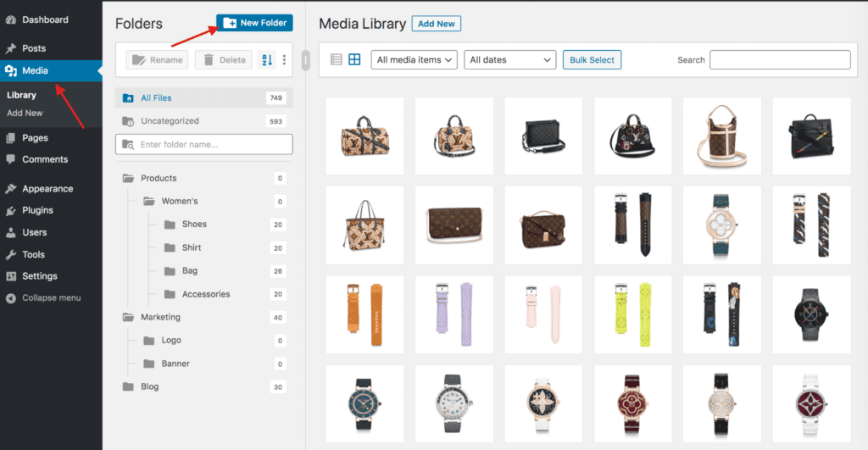This screenshot has width=868, height=450.
Task: Select the Banner folder
Action: 175,364
